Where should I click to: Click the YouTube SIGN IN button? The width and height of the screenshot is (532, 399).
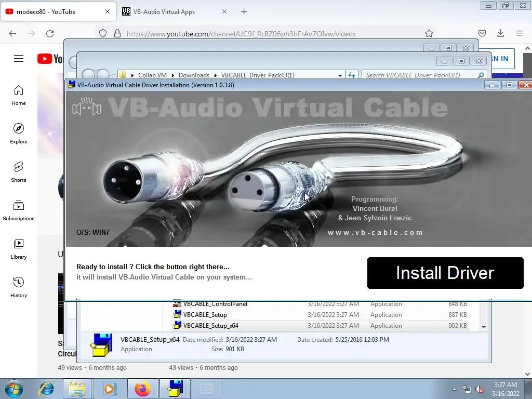[x=501, y=59]
